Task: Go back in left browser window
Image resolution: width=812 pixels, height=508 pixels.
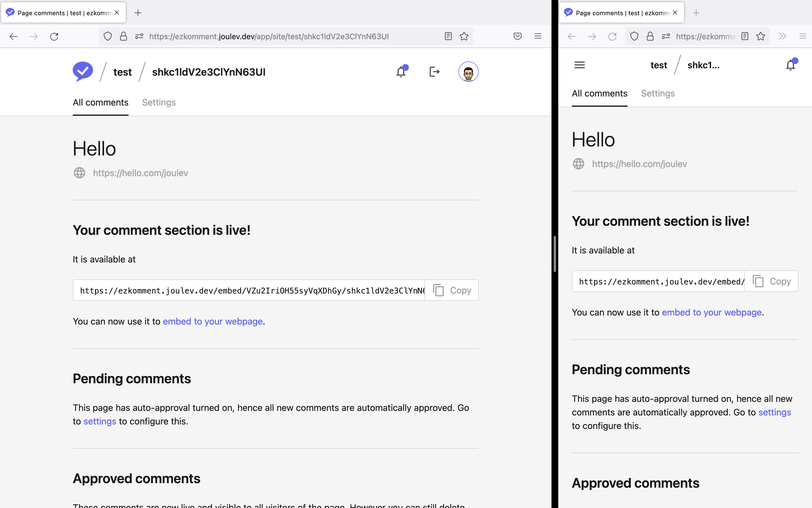Action: [x=14, y=36]
